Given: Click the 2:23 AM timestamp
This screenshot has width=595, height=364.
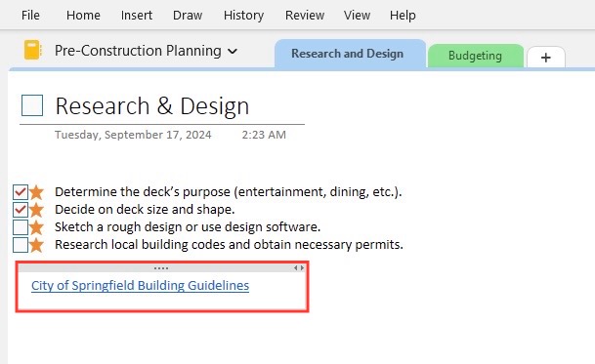Looking at the screenshot, I should coord(264,135).
